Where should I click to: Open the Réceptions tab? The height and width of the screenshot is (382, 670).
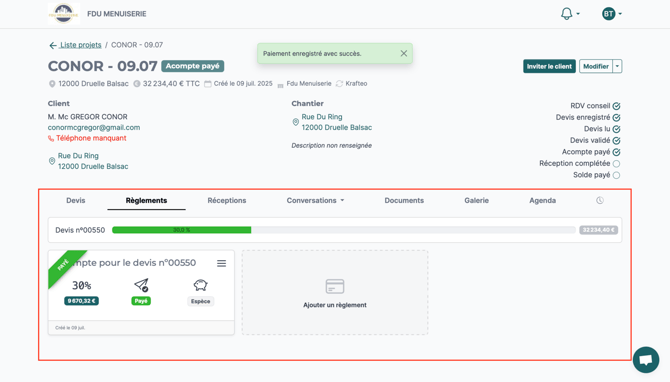coord(226,200)
